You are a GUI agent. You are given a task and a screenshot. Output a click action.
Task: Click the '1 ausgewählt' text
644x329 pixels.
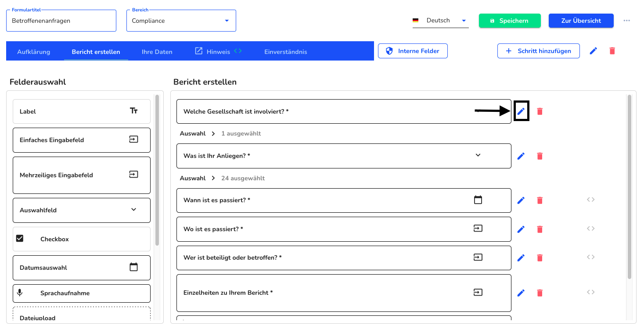tap(241, 134)
